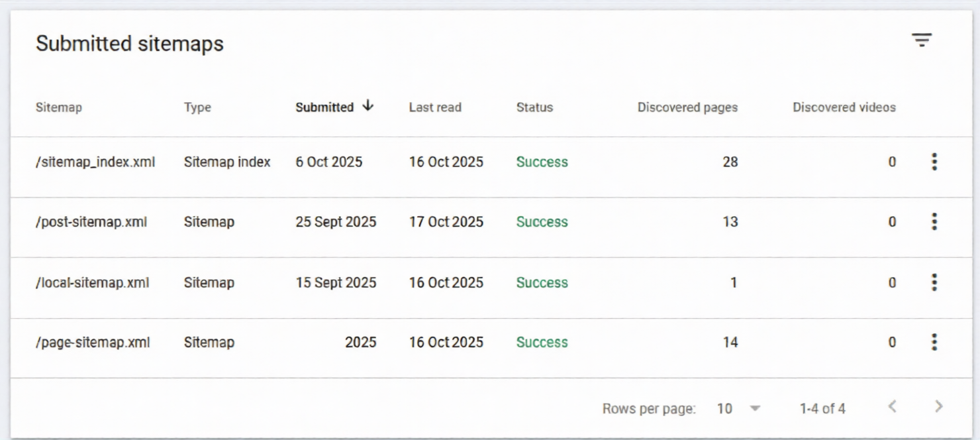Viewport: 980px width, 440px height.
Task: Click the Discovered pages column header
Action: tap(687, 107)
